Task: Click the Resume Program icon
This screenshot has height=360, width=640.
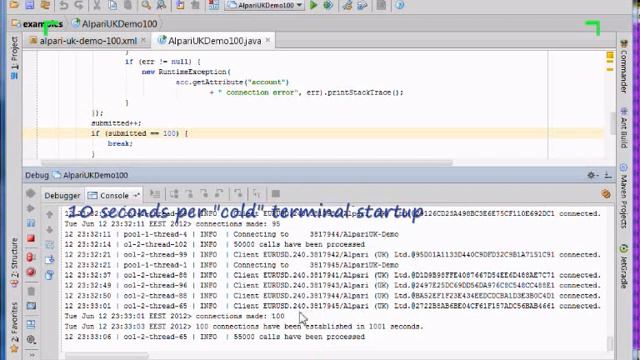Action: [x=31, y=208]
